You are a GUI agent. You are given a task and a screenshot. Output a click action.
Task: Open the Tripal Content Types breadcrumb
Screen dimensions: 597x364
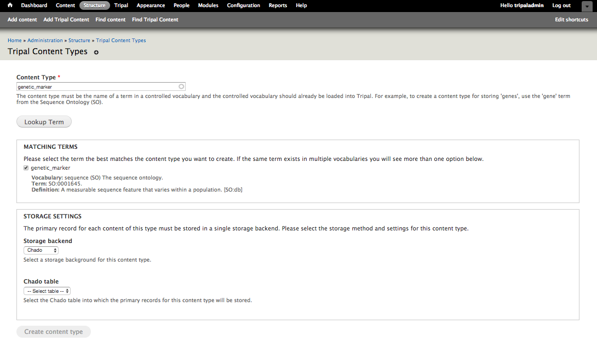coord(121,41)
